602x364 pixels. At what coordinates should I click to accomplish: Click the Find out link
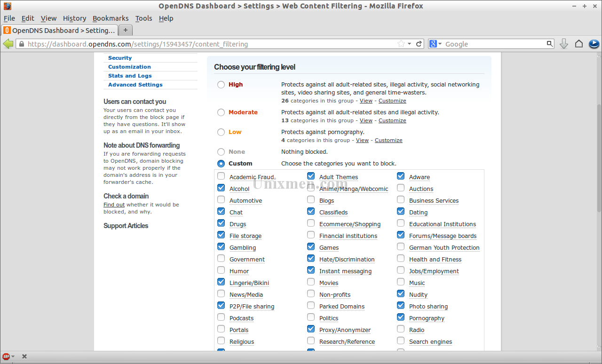(x=114, y=205)
